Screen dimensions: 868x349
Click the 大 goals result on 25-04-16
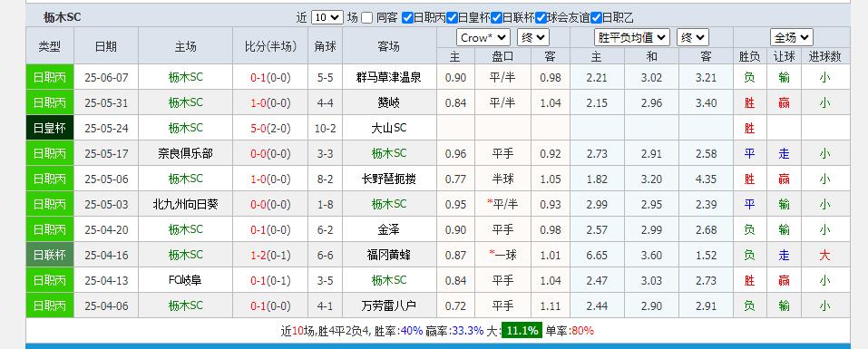824,256
